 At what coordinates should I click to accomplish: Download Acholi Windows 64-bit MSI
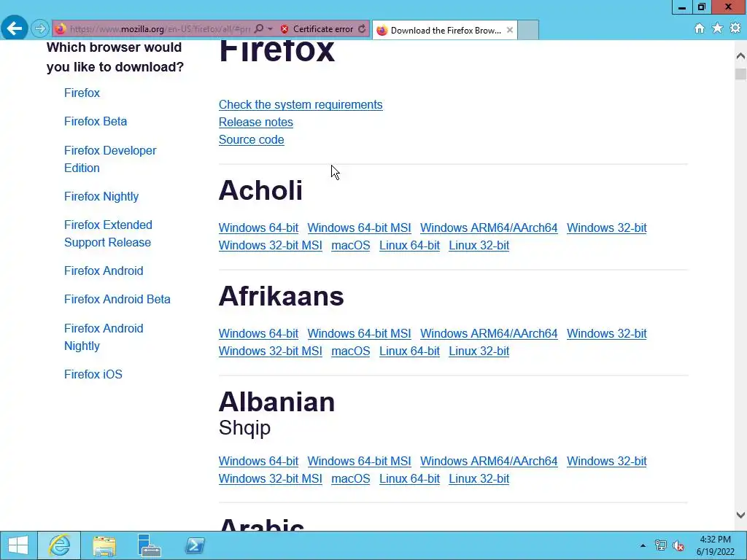(359, 228)
